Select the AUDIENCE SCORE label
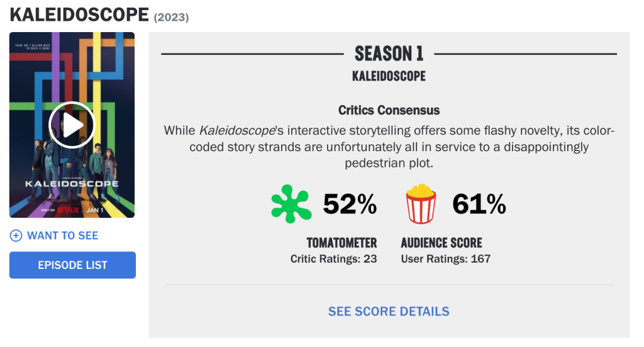Image resolution: width=644 pixels, height=347 pixels. click(x=441, y=243)
